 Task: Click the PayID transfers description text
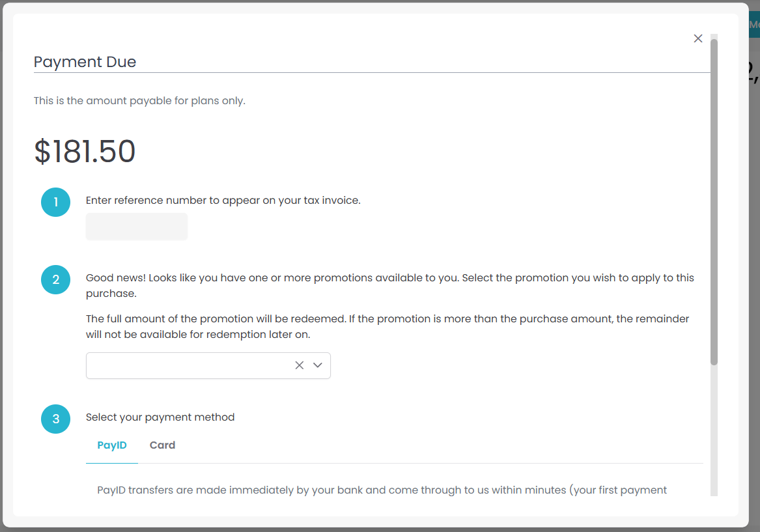pos(382,490)
